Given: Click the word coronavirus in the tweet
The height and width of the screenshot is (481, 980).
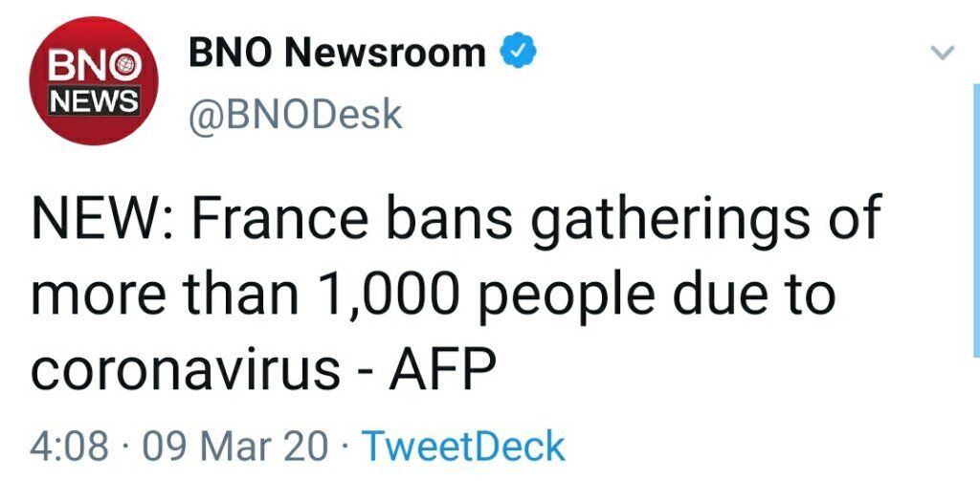Looking at the screenshot, I should [186, 370].
